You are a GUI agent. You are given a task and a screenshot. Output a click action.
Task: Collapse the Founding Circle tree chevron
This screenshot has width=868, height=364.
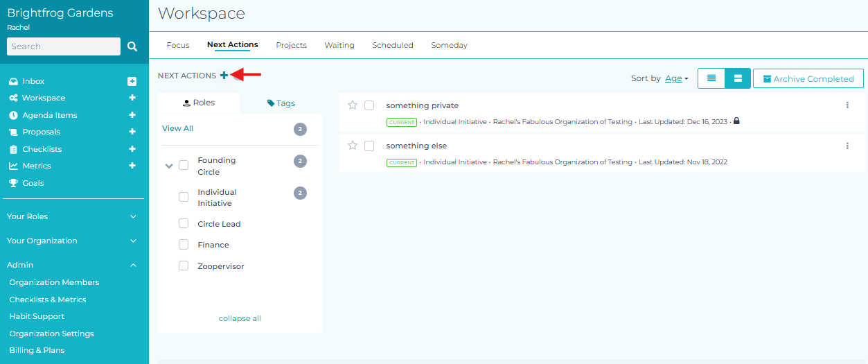(x=169, y=166)
